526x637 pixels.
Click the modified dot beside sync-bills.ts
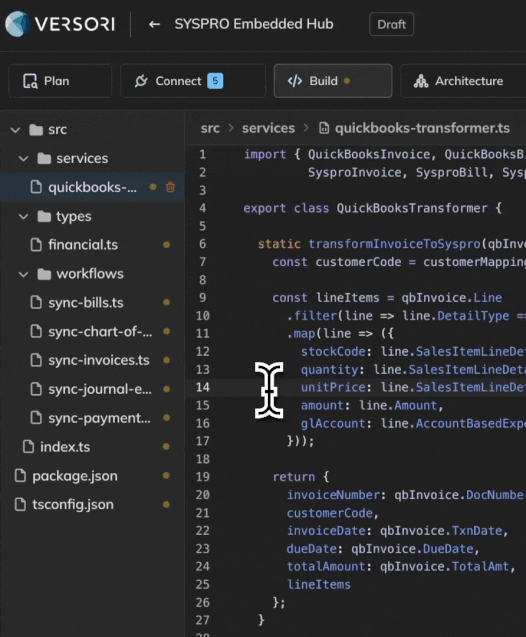point(167,302)
